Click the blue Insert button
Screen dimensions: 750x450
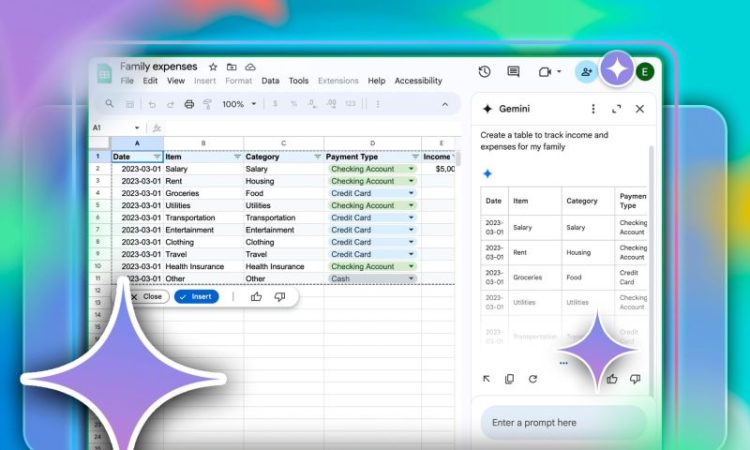196,297
